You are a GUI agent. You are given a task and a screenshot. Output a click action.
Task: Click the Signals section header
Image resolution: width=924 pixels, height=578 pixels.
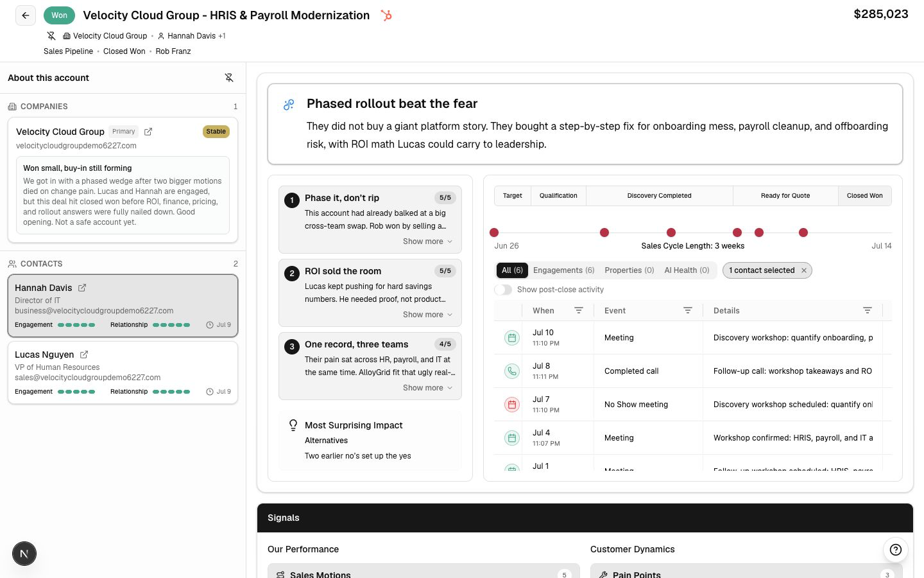(x=585, y=518)
